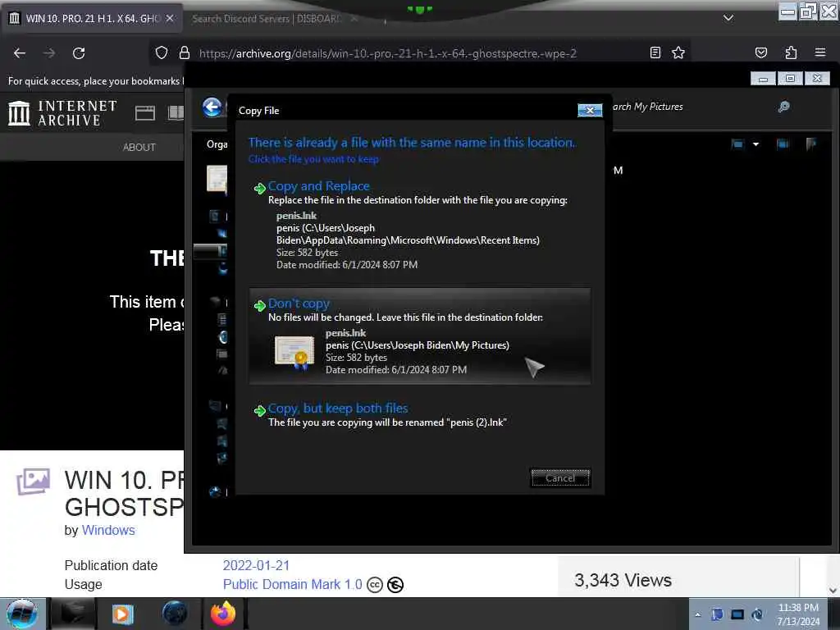
Task: Bookmark this page with the star
Action: tap(678, 52)
